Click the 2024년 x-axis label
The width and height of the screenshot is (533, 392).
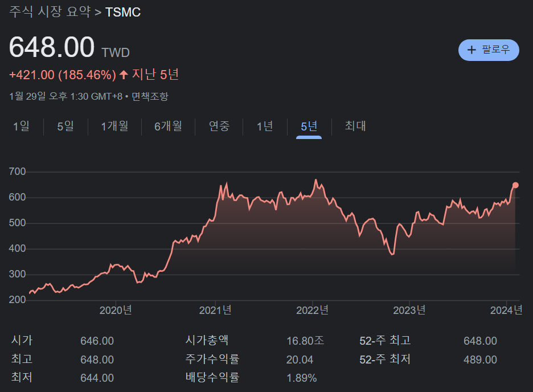pos(506,310)
